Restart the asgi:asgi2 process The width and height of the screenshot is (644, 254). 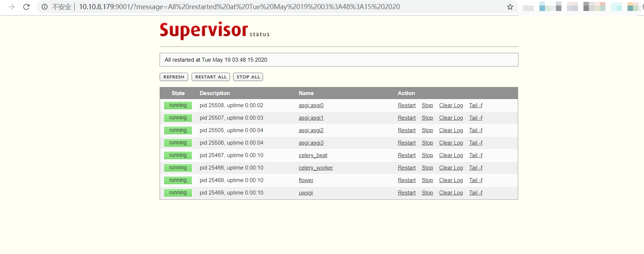tap(407, 130)
